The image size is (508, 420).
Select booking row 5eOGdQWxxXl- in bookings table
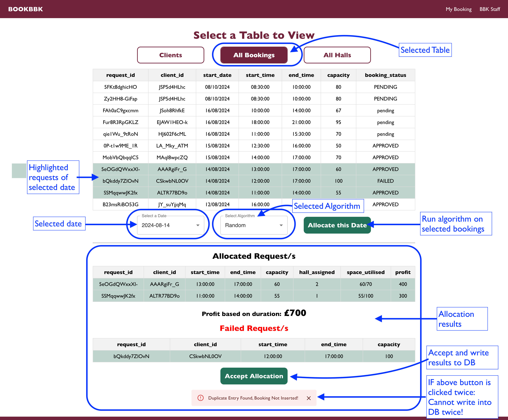pos(120,169)
